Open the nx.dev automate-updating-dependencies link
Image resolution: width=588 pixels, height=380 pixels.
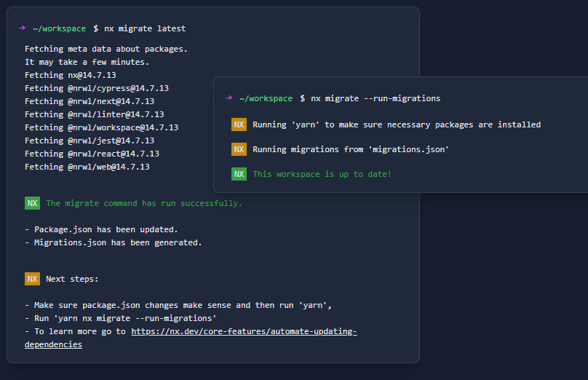[244, 332]
